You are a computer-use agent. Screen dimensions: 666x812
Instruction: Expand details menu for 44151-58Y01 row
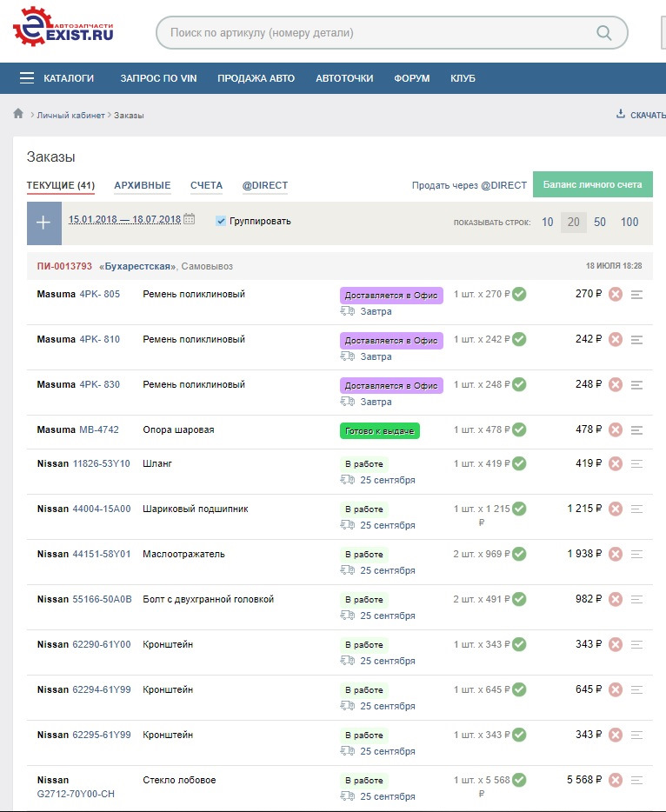tap(636, 554)
